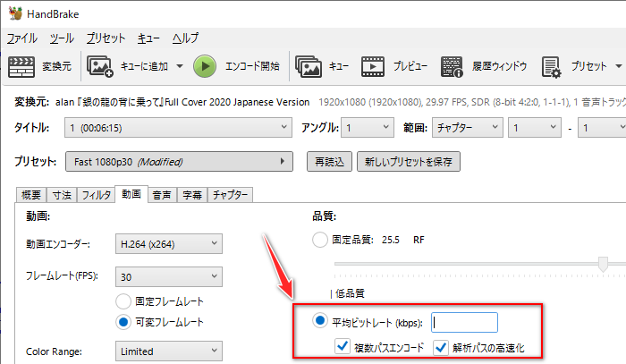The width and height of the screenshot is (626, 364).
Task: Click the 再読込 button
Action: pos(329,162)
